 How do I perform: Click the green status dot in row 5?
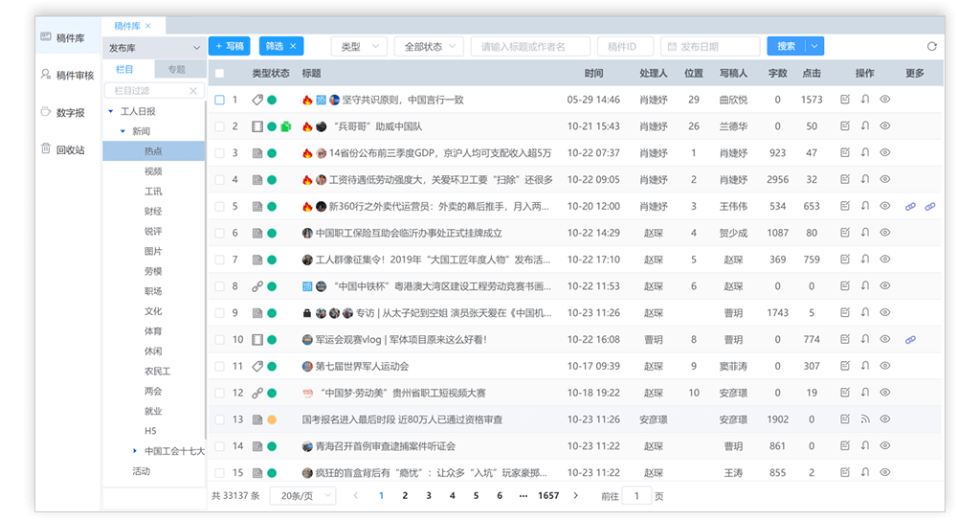click(x=272, y=207)
